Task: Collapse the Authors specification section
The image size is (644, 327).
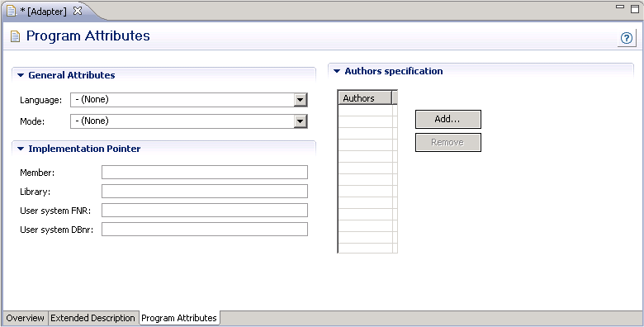Action: (x=337, y=71)
